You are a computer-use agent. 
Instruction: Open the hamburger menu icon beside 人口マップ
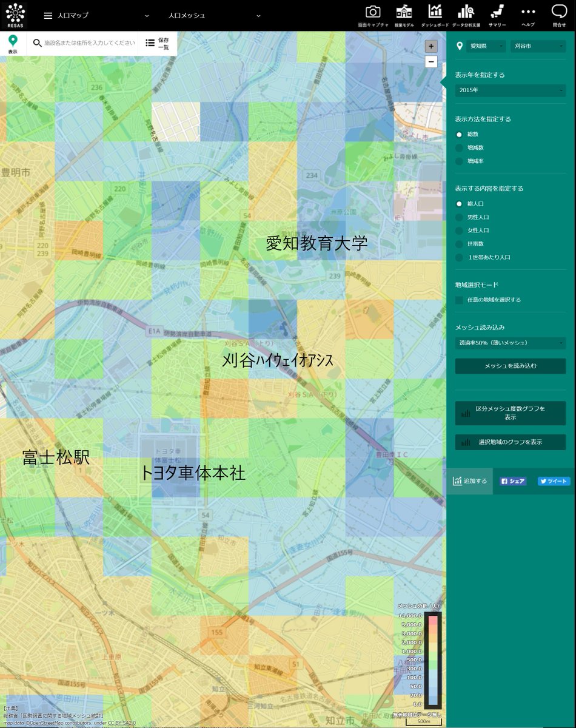pyautogui.click(x=48, y=16)
